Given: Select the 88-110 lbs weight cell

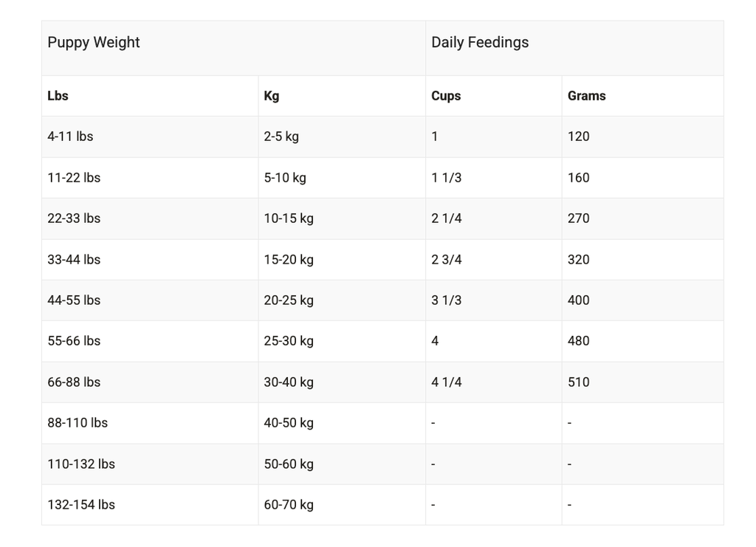Looking at the screenshot, I should 78,423.
